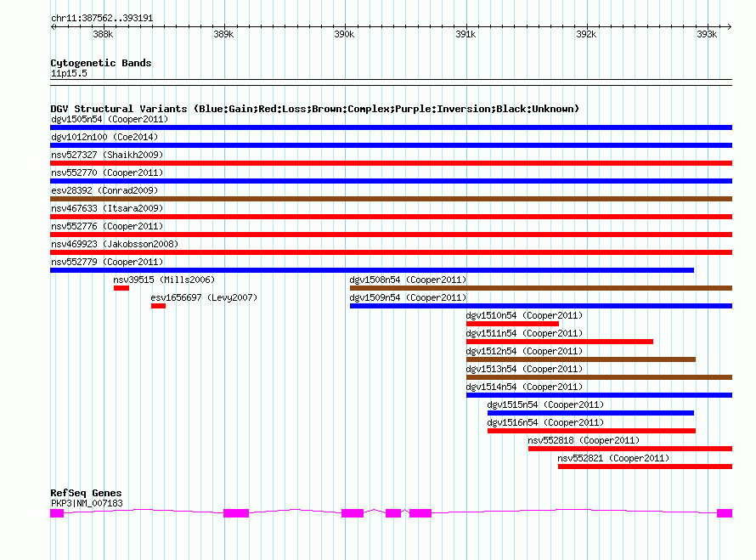Click the dgv1508n54 brown complex bar

pos(541,288)
